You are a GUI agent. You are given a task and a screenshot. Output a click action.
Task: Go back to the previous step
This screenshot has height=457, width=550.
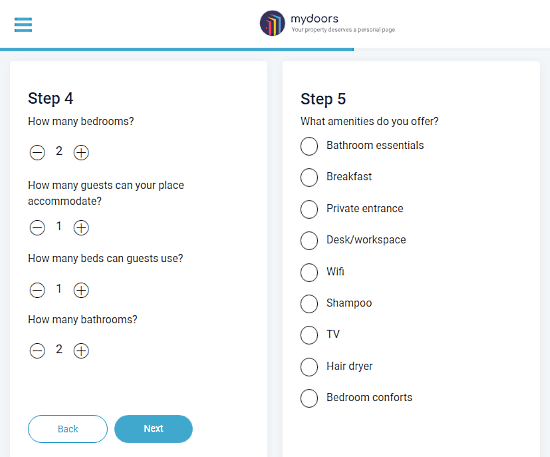click(x=68, y=429)
